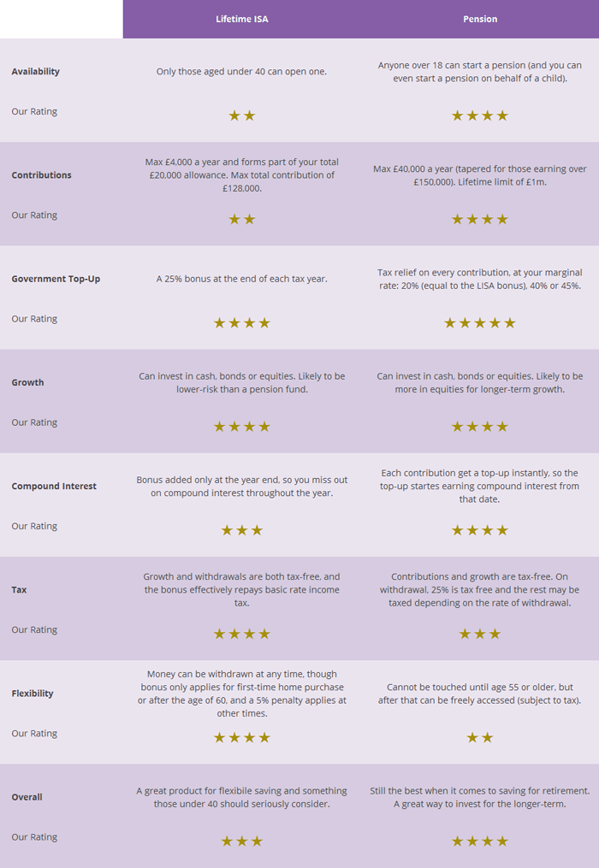The width and height of the screenshot is (599, 868).
Task: Click Lifetime ISA Compound Interest three-star rating
Action: click(241, 530)
